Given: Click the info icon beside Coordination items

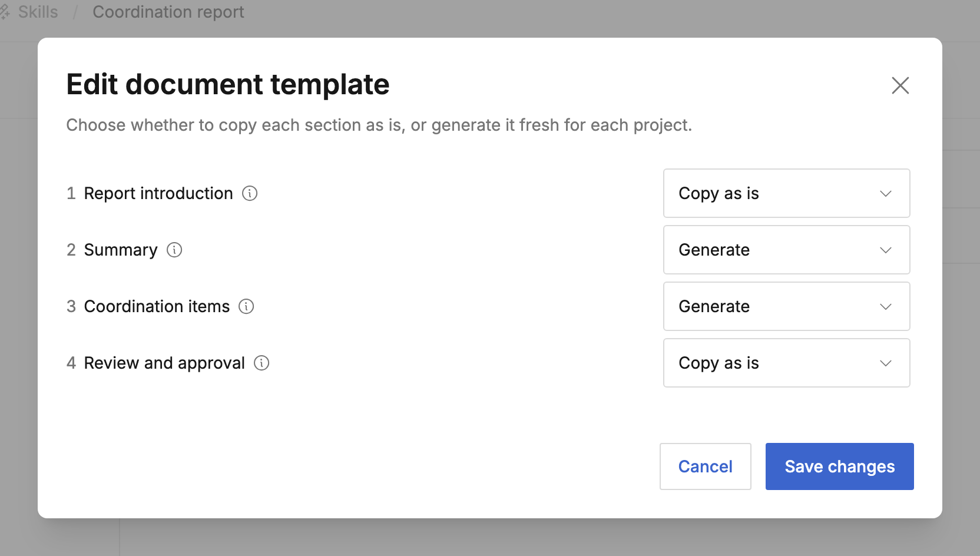Looking at the screenshot, I should pos(246,306).
